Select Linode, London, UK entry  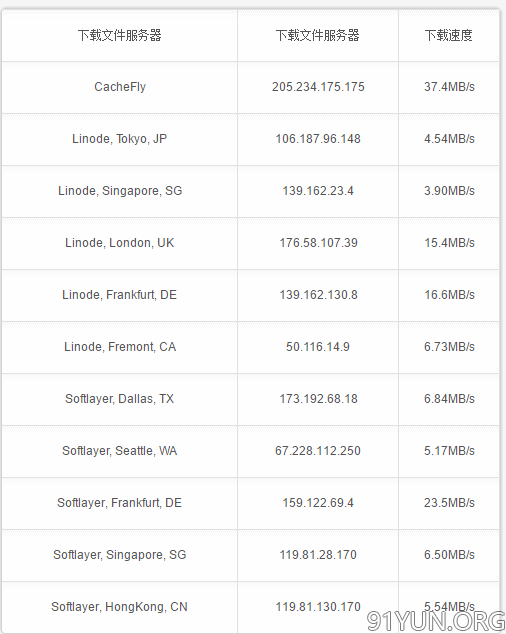point(119,243)
